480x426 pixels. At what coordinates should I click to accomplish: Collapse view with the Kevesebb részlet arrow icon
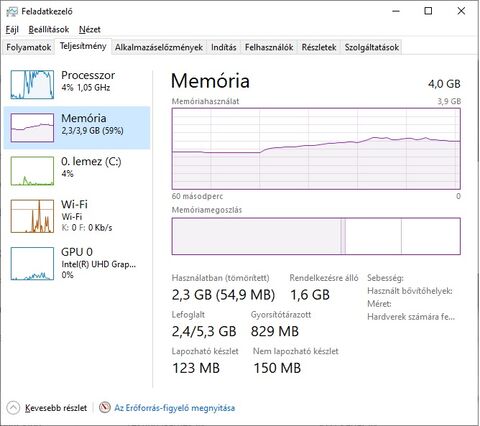coord(13,408)
